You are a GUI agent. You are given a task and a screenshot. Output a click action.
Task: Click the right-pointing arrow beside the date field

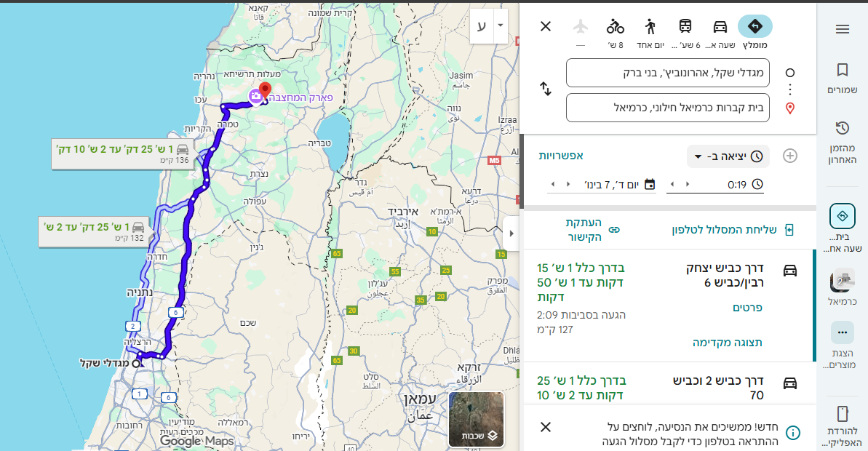(x=568, y=184)
